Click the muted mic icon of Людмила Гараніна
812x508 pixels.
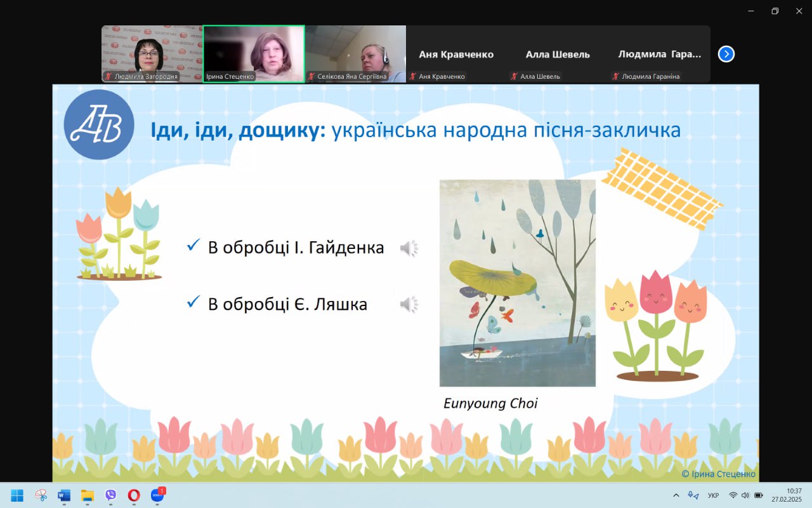click(x=615, y=76)
